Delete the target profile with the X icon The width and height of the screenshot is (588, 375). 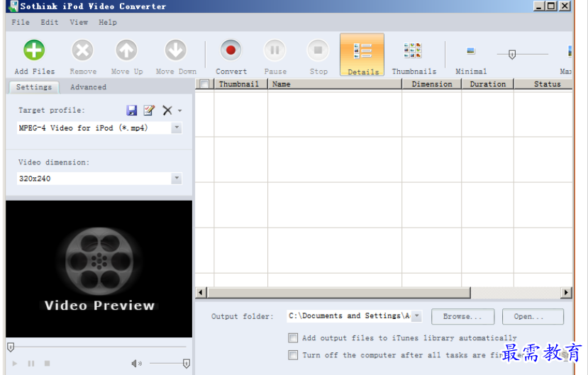pos(167,110)
